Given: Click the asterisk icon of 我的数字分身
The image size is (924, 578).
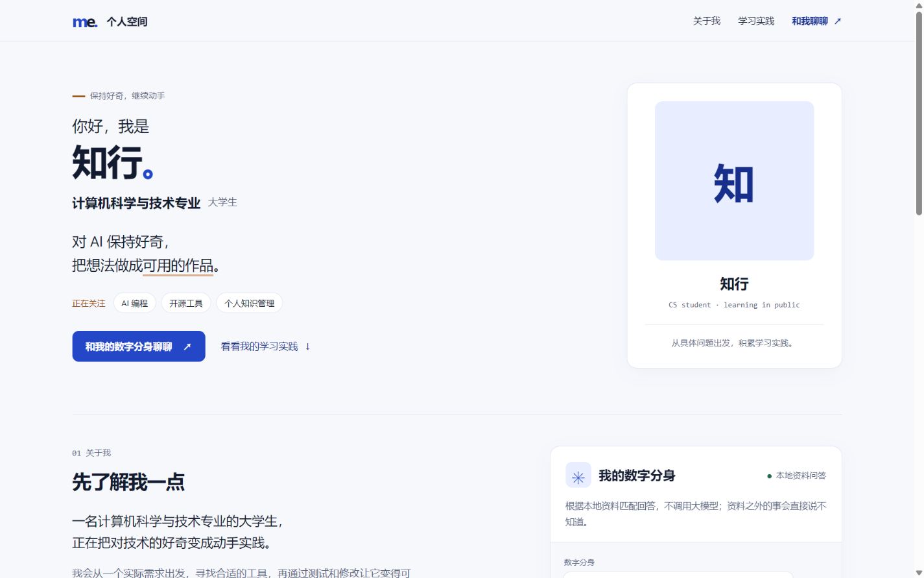Looking at the screenshot, I should (x=578, y=475).
